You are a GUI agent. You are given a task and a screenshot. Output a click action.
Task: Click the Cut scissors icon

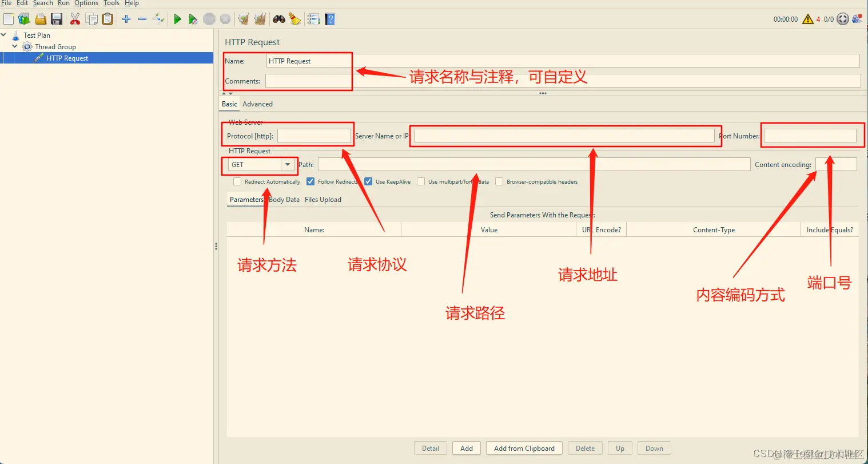(x=75, y=19)
